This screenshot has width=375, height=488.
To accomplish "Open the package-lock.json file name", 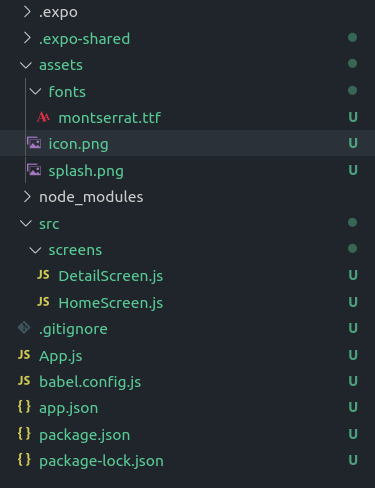I will [x=101, y=461].
